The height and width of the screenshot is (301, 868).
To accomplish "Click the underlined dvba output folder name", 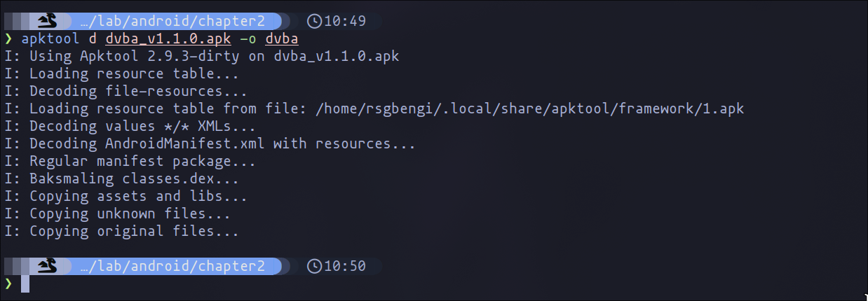I will 282,38.
